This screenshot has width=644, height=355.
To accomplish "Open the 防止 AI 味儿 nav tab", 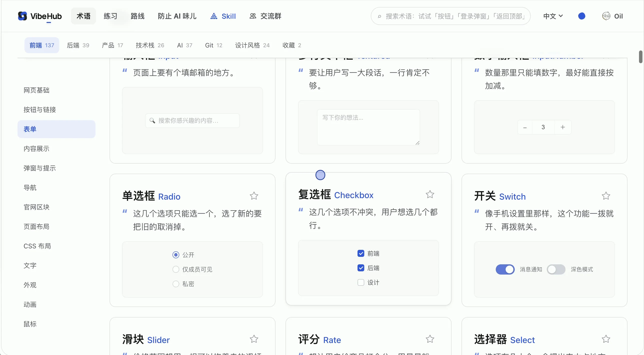I will pos(177,16).
